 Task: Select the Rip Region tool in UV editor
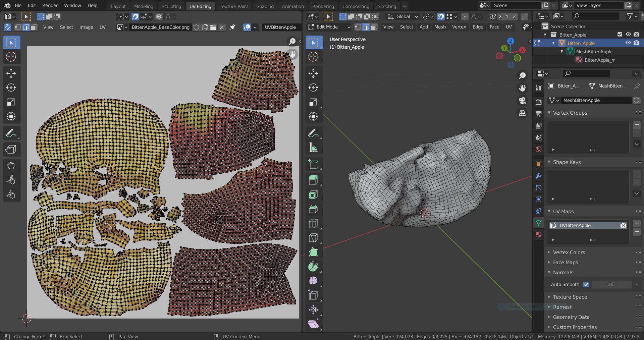pyautogui.click(x=11, y=149)
